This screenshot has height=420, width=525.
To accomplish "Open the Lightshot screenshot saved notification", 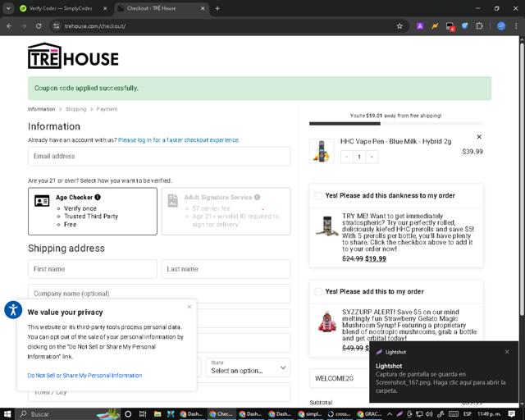I will pos(444,372).
